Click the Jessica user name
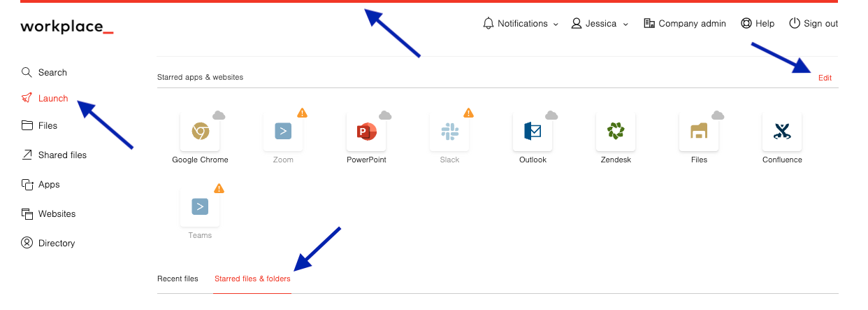 (601, 23)
